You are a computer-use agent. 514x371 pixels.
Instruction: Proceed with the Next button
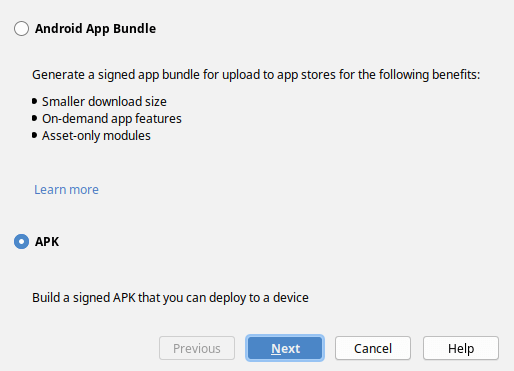(x=285, y=348)
